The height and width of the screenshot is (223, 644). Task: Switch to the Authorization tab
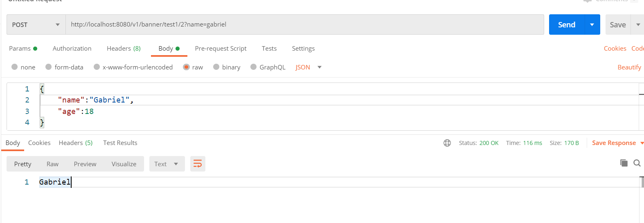[x=72, y=48]
